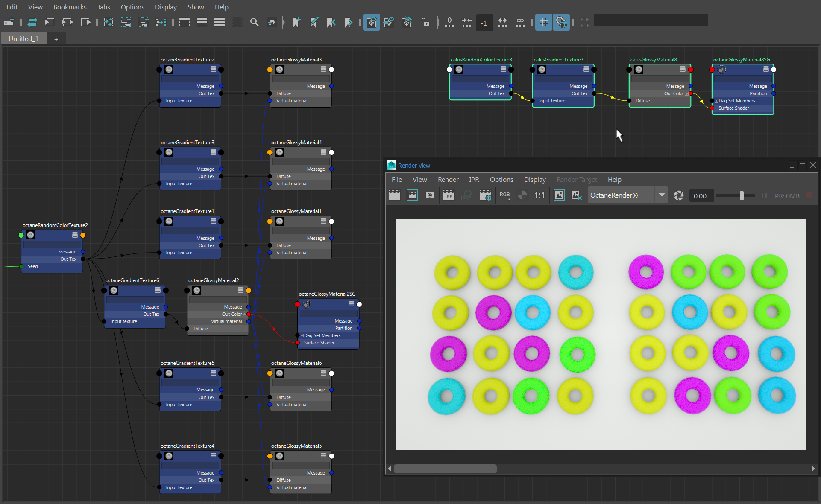Click the Render View horizontal scrollbar
The height and width of the screenshot is (504, 821).
(445, 469)
